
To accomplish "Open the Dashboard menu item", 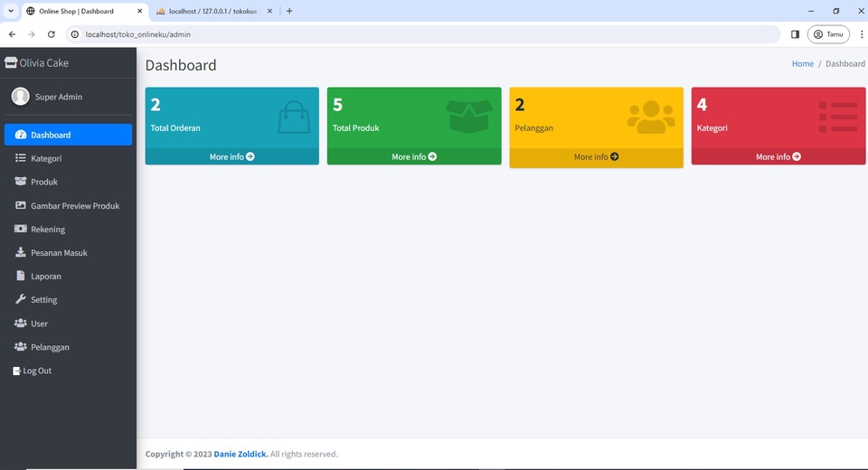I will pyautogui.click(x=68, y=135).
